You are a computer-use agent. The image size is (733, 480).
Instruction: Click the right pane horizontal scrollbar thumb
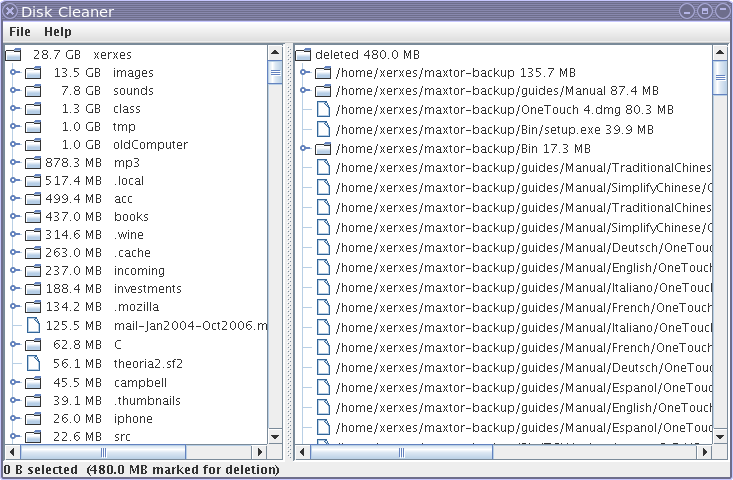coord(401,452)
